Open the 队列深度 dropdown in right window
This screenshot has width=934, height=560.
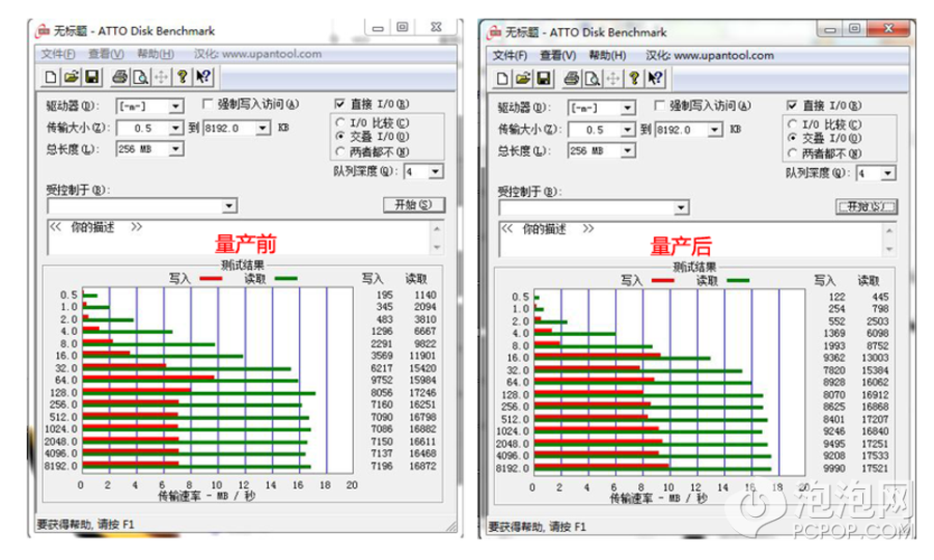click(x=888, y=174)
